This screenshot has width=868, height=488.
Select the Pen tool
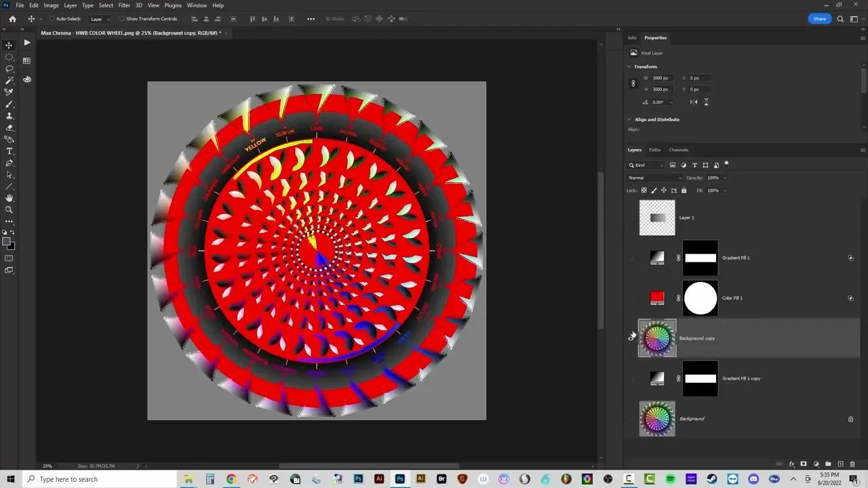click(x=9, y=163)
